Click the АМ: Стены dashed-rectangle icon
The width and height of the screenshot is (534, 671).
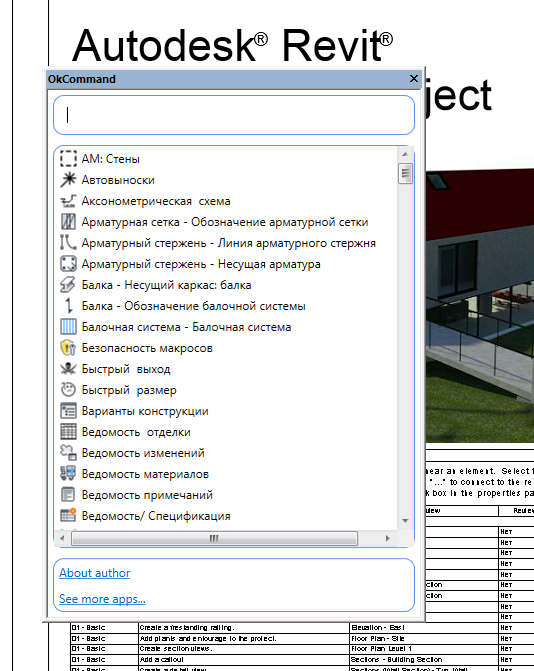68,158
